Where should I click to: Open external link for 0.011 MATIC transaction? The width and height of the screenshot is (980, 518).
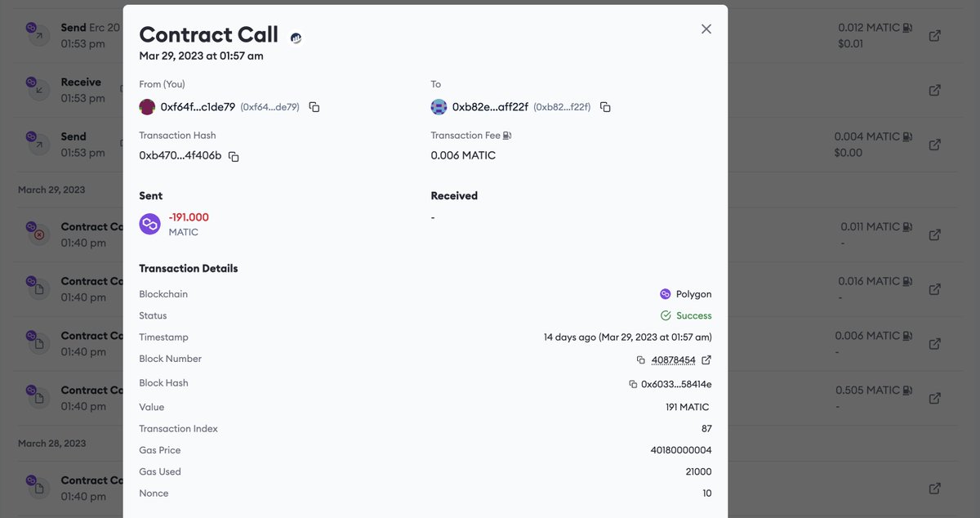coord(935,234)
